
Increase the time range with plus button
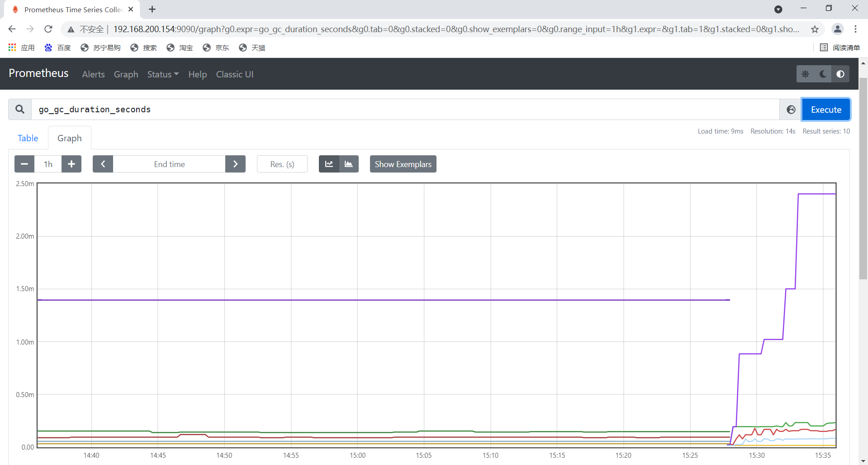pyautogui.click(x=71, y=164)
